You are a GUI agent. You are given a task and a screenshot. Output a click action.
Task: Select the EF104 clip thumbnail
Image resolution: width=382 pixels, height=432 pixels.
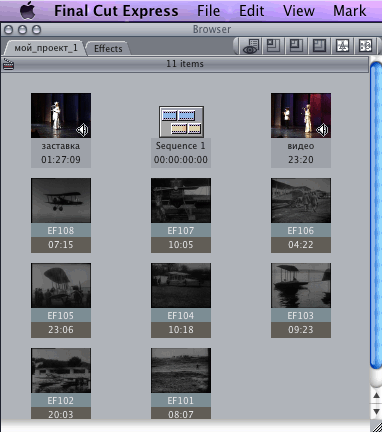[181, 285]
